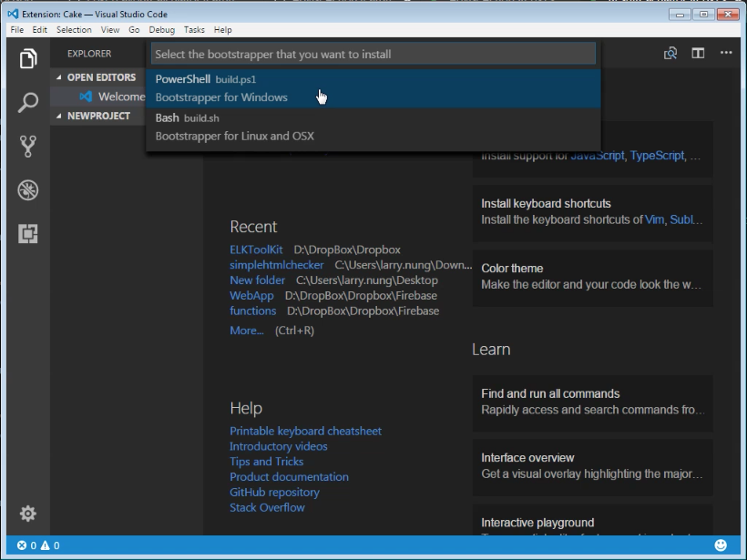Click the warnings count icon in status bar

point(46,545)
